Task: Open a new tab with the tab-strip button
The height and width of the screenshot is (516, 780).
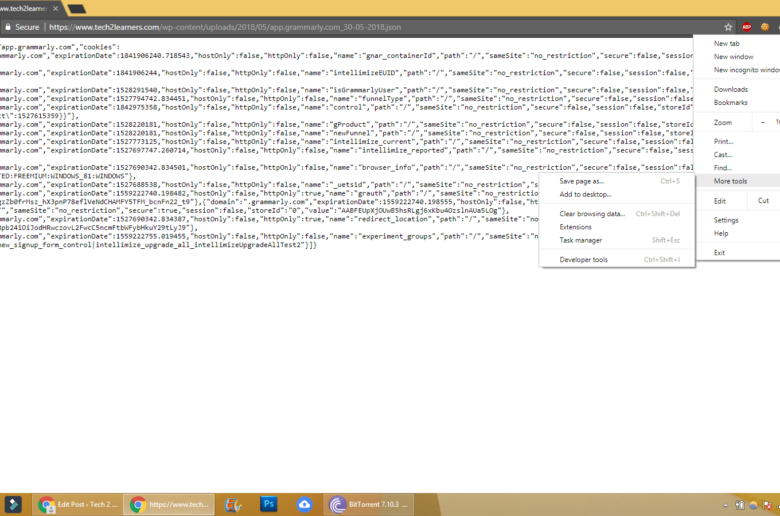Action: (x=77, y=8)
